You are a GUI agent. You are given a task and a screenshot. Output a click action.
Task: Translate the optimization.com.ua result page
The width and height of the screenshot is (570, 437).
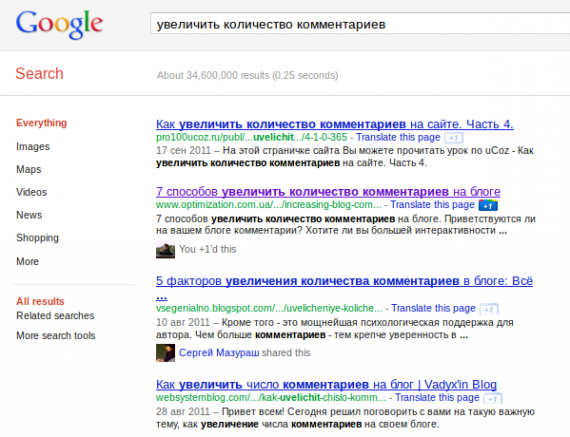[432, 205]
